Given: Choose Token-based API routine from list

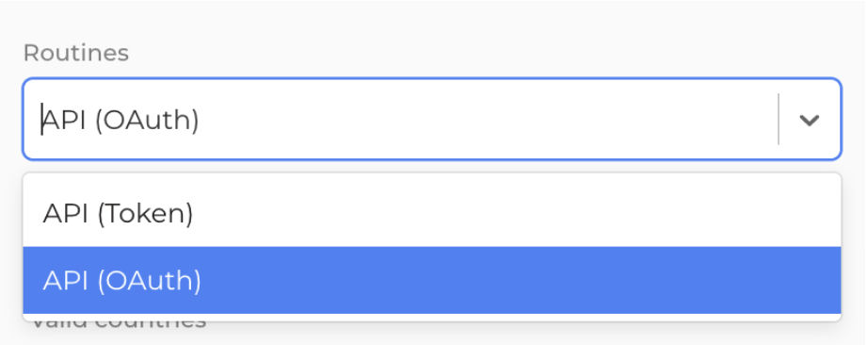Looking at the screenshot, I should (432, 214).
